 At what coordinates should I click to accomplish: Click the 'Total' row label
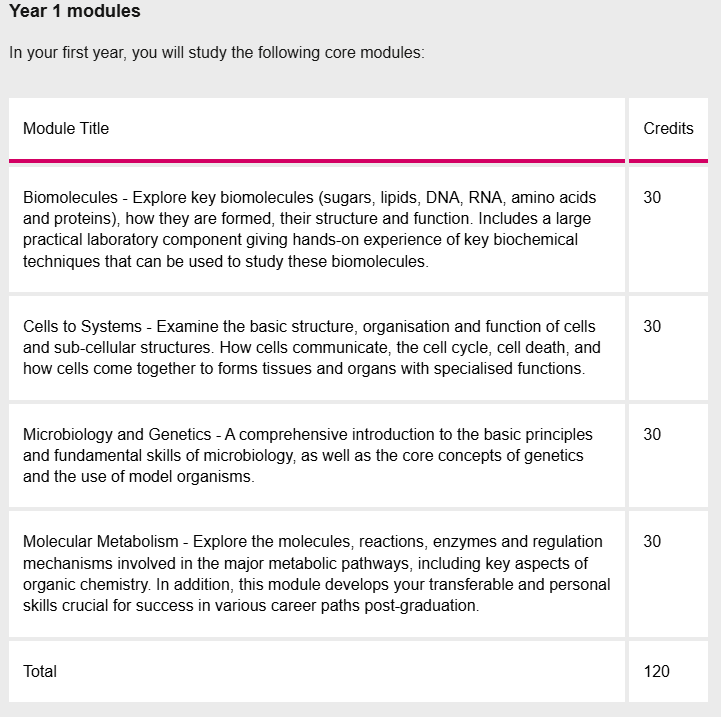click(x=40, y=671)
